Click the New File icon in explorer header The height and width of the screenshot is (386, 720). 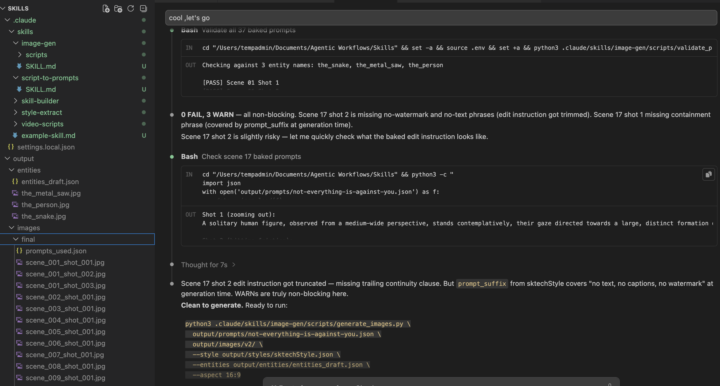click(106, 8)
